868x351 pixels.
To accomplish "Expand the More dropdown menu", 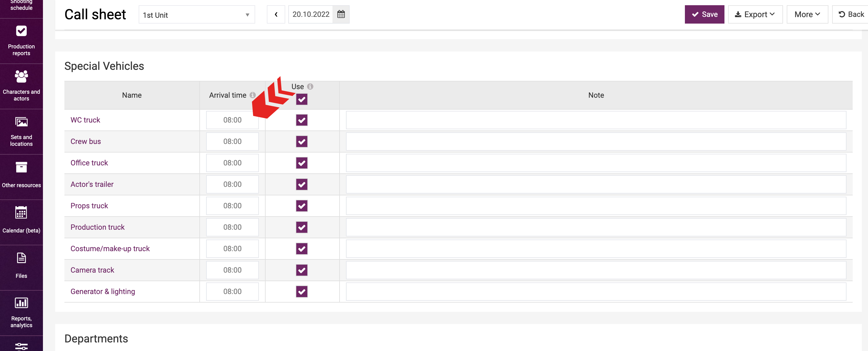I will click(x=807, y=14).
